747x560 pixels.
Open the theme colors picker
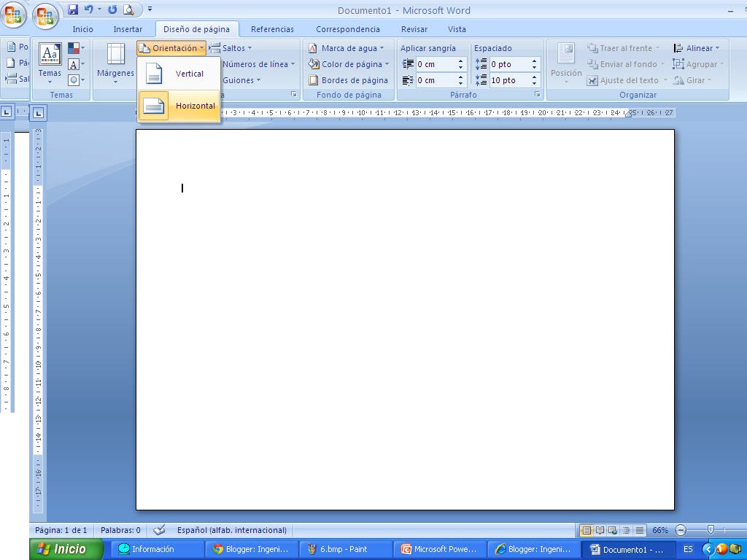(x=76, y=48)
